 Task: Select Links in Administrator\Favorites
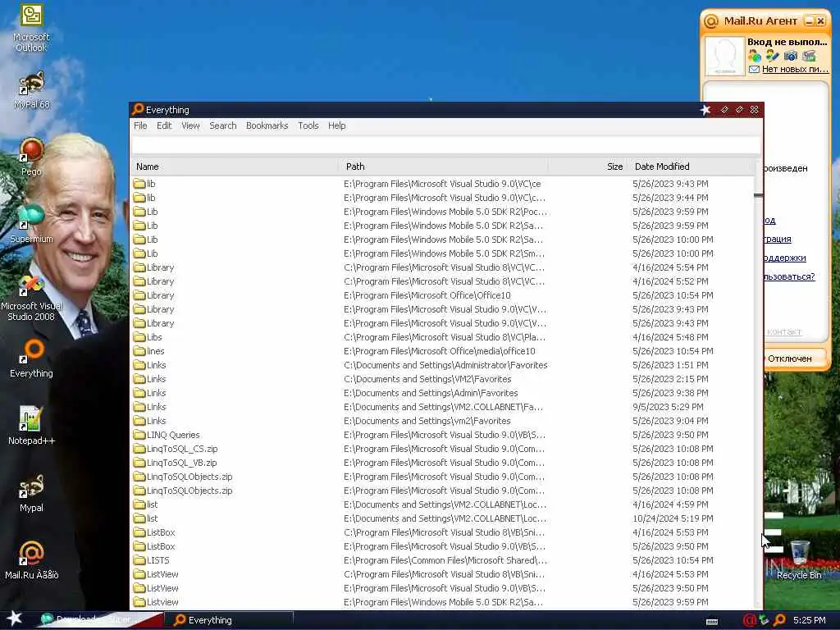point(156,365)
